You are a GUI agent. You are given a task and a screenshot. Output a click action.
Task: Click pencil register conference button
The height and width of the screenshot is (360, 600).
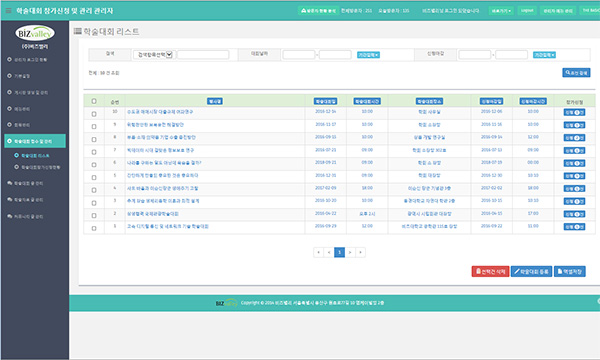point(531,272)
